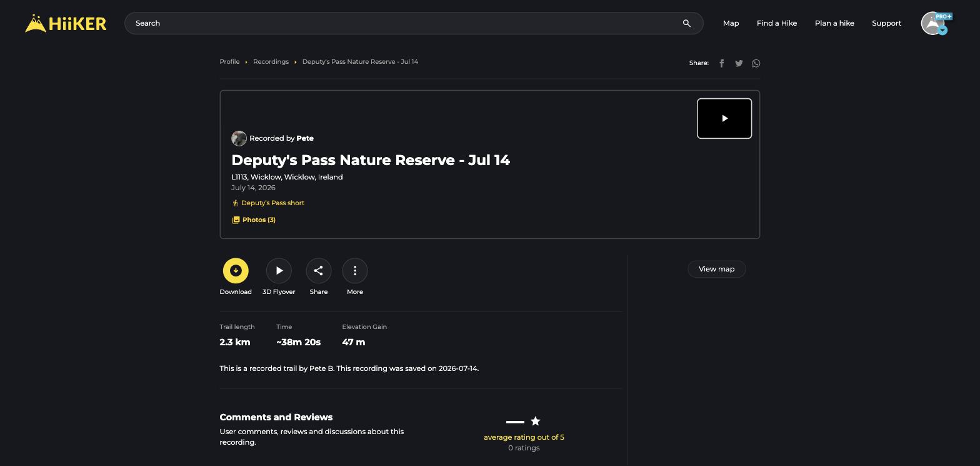Focus the Search input field

click(414, 23)
